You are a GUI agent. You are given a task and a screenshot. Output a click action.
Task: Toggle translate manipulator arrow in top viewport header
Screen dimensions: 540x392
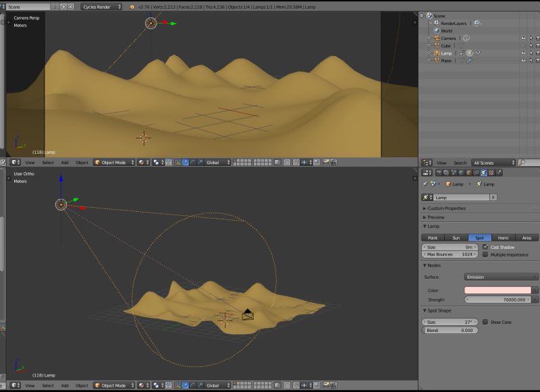point(185,163)
